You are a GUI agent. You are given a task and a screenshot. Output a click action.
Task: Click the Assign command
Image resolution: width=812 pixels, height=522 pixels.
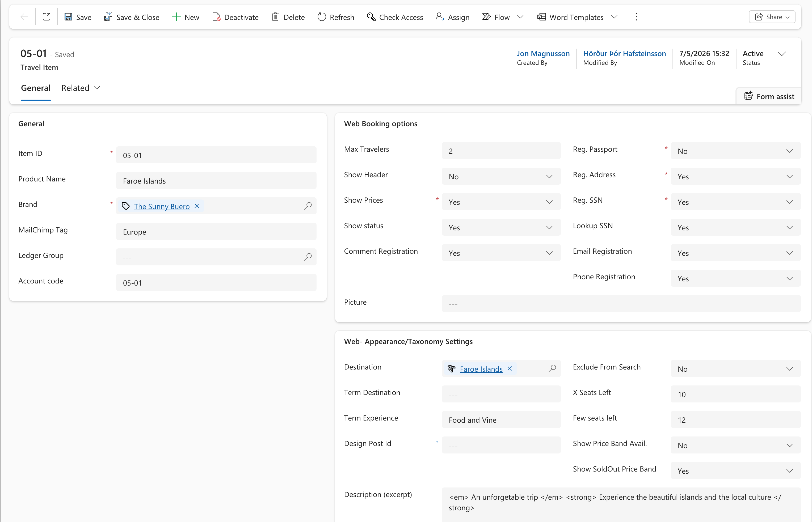click(x=453, y=17)
